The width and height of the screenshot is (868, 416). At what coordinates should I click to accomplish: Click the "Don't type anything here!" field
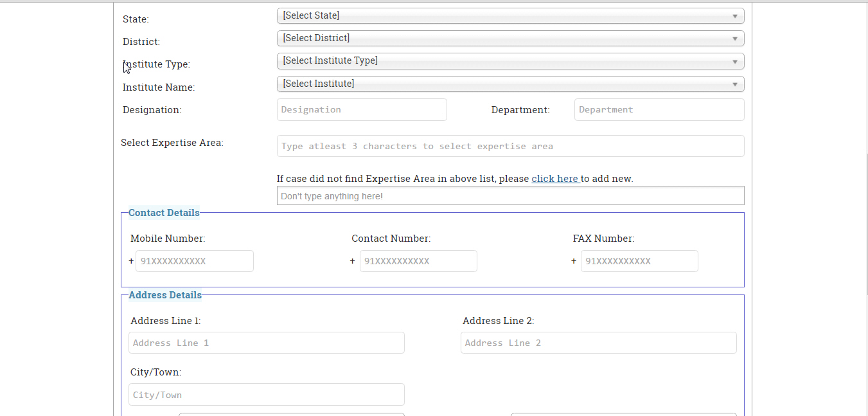point(510,196)
